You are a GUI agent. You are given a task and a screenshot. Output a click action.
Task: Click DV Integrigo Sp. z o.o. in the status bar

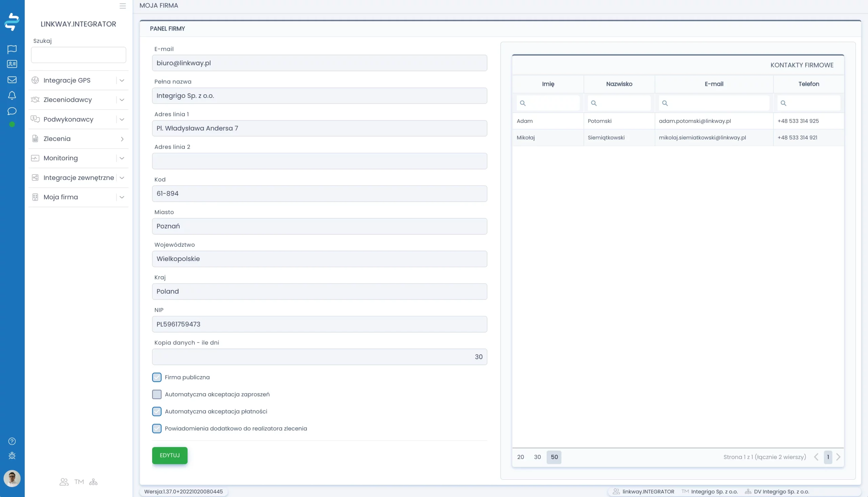pyautogui.click(x=781, y=492)
